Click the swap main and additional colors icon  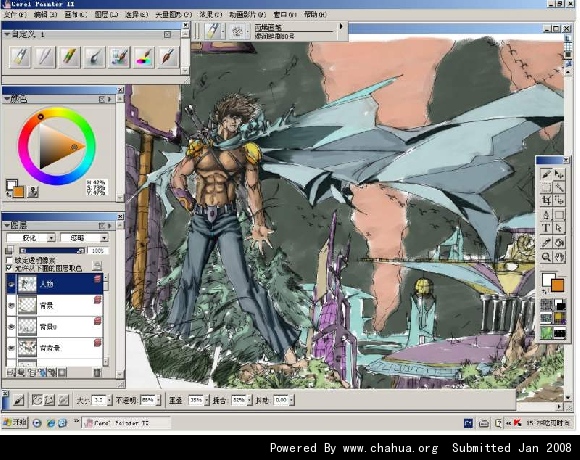9,195
